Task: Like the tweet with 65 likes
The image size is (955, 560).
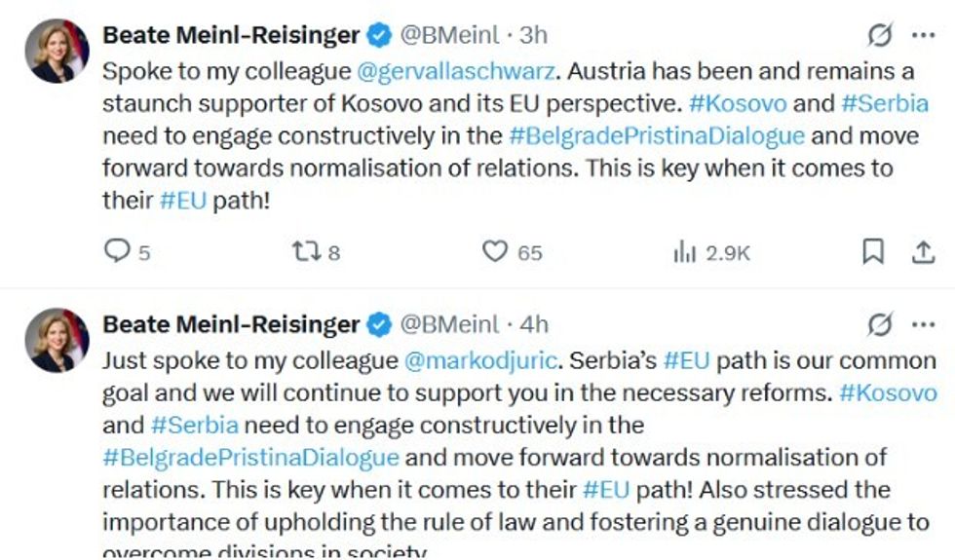Action: pos(496,252)
